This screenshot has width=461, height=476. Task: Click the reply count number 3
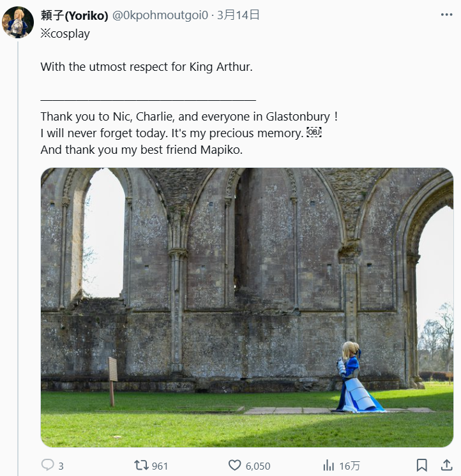(x=61, y=466)
